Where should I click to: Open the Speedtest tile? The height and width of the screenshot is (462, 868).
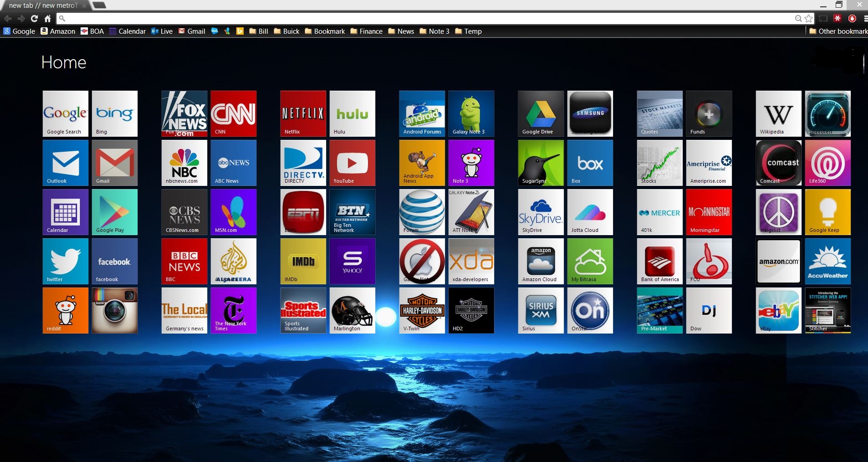coord(828,113)
